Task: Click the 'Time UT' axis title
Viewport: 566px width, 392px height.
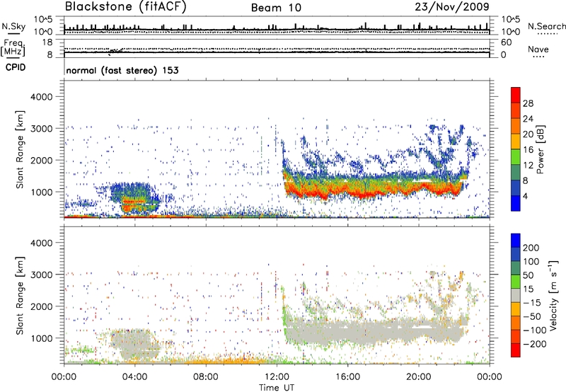Action: point(277,387)
